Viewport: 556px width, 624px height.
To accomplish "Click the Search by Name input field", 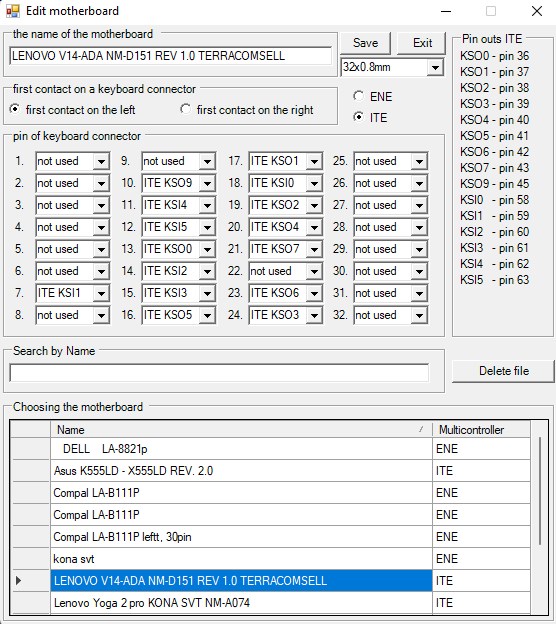I will [219, 373].
